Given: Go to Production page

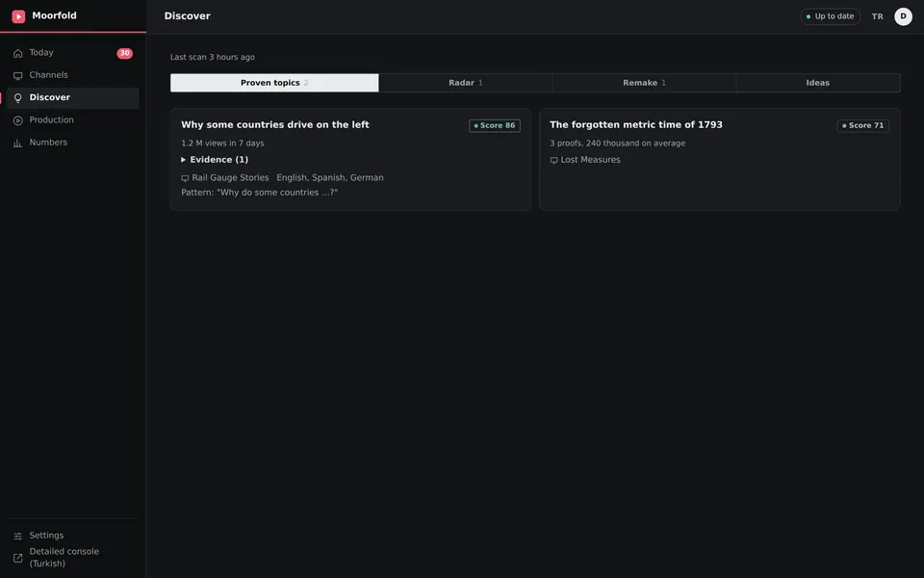Looking at the screenshot, I should point(73,120).
